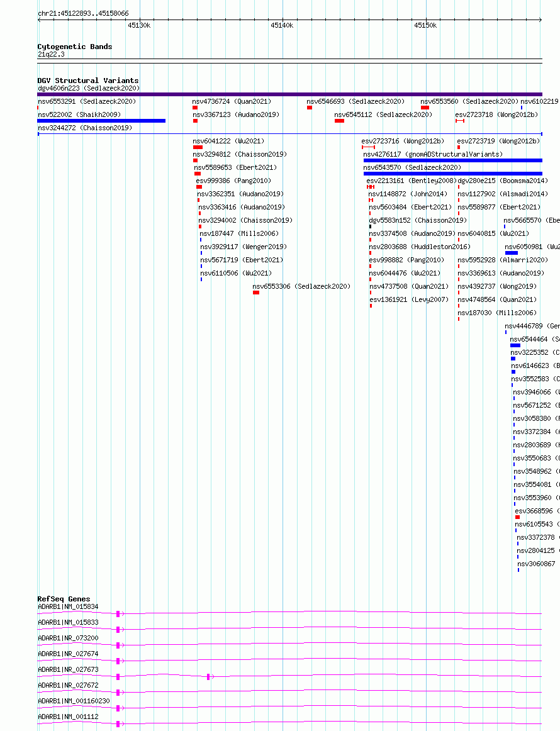Select the Cytogenetic Bands track title

pos(75,47)
